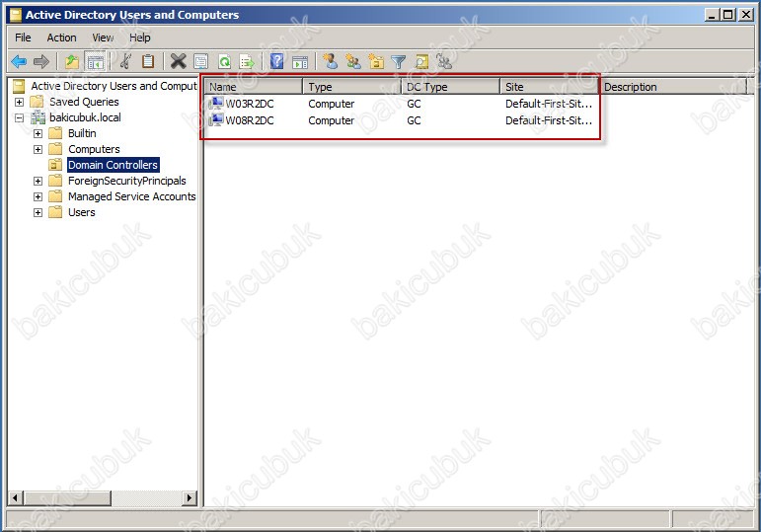Click bakicubuk.local domain icon

[x=38, y=117]
